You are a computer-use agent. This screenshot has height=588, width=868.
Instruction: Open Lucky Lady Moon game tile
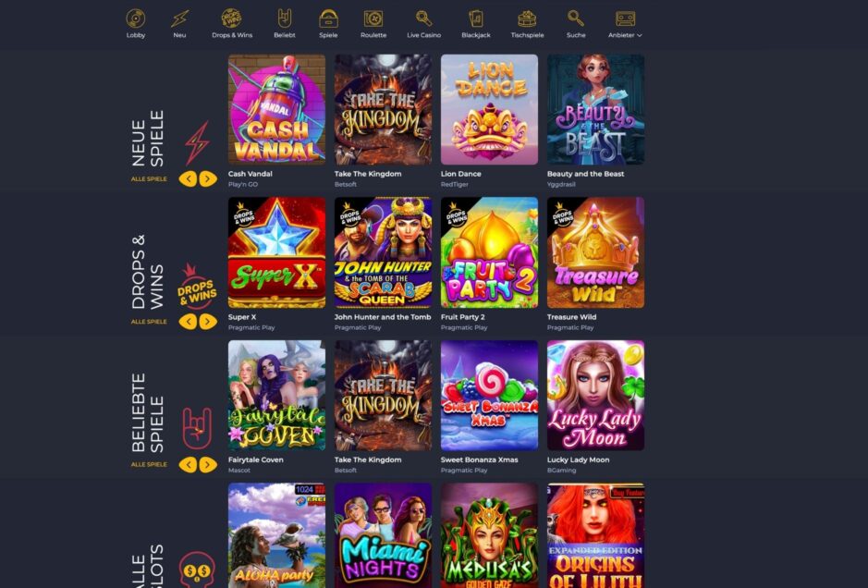(595, 396)
